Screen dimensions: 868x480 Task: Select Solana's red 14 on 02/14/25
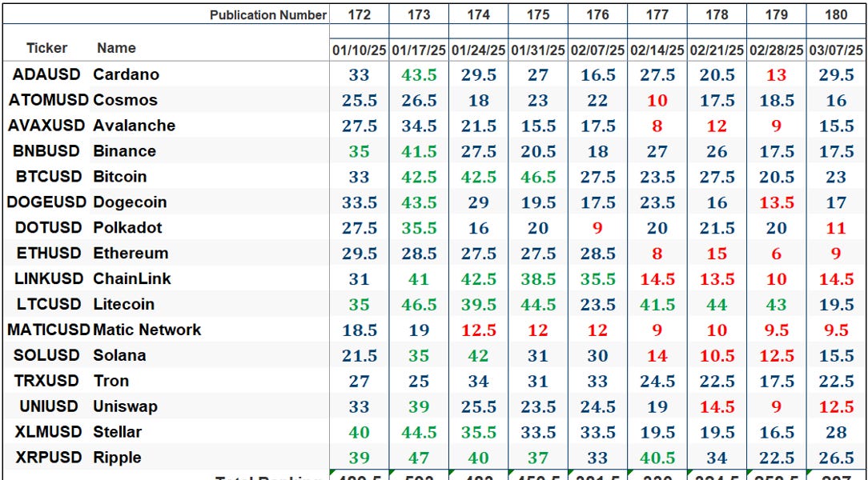[x=657, y=355]
